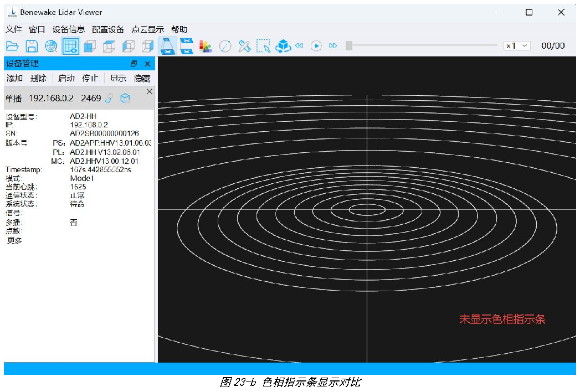Close the 192.168.0.2 device entry
The image size is (580, 392).
point(150,91)
